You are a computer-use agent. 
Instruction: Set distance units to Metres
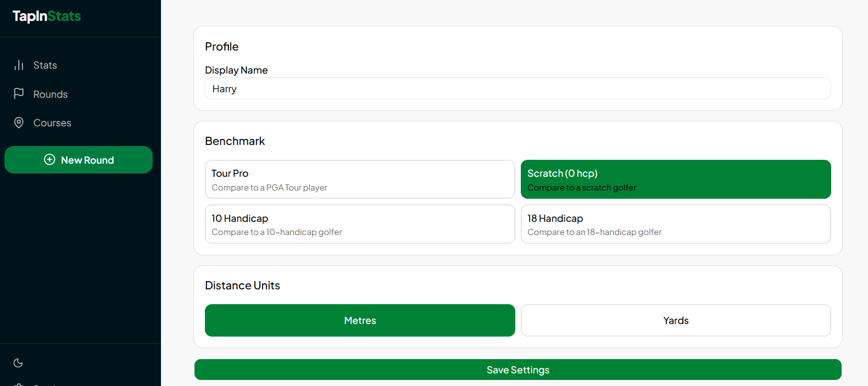pos(360,321)
